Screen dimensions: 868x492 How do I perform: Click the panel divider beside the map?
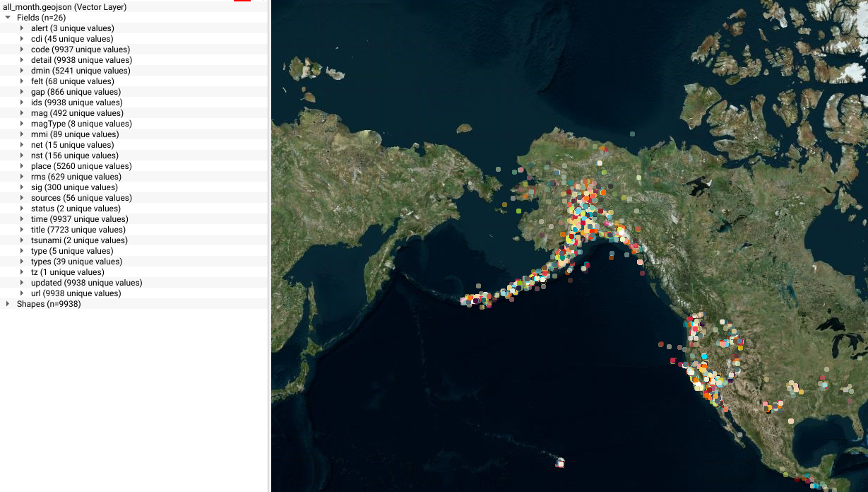(270, 246)
